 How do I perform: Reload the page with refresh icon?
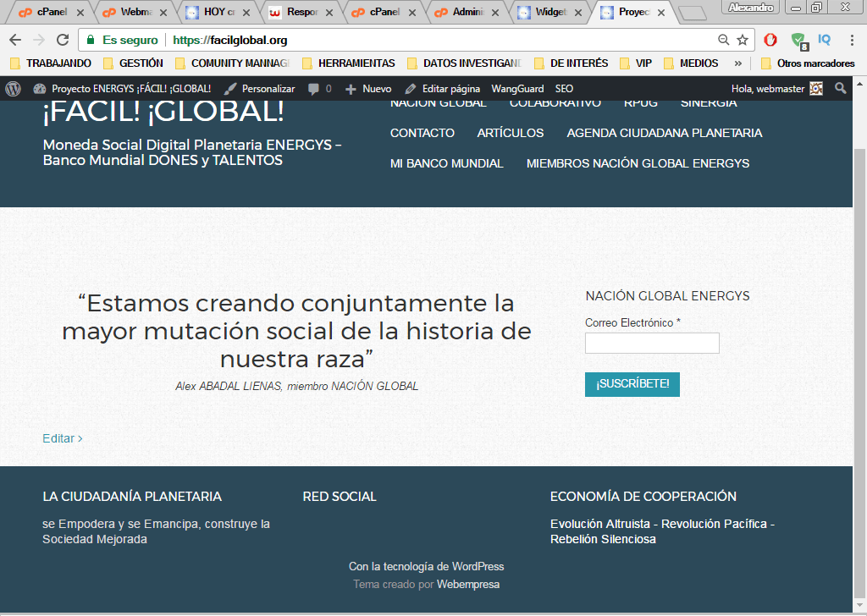point(63,40)
